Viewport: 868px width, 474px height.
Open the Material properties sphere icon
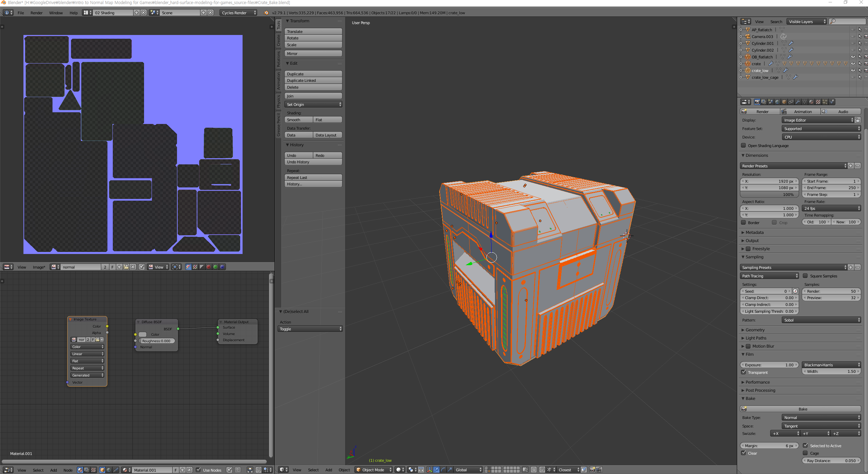click(x=811, y=102)
